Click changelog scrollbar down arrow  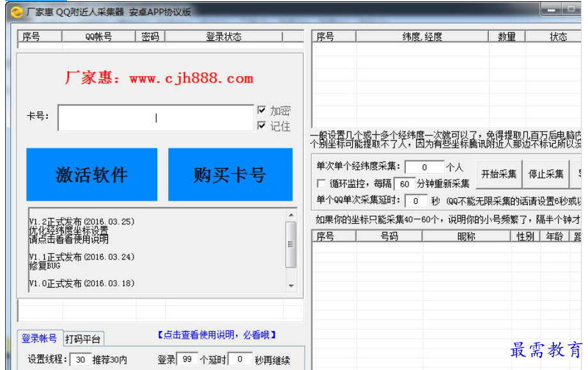291,286
